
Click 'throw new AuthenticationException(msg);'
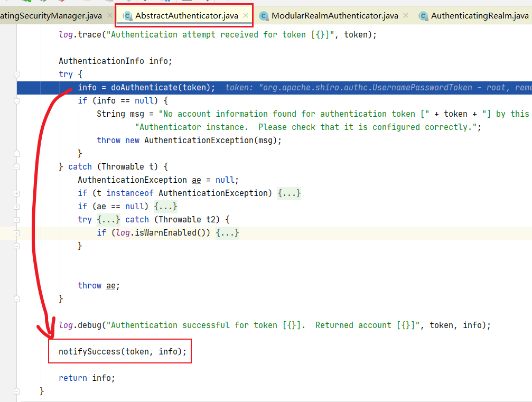click(189, 141)
